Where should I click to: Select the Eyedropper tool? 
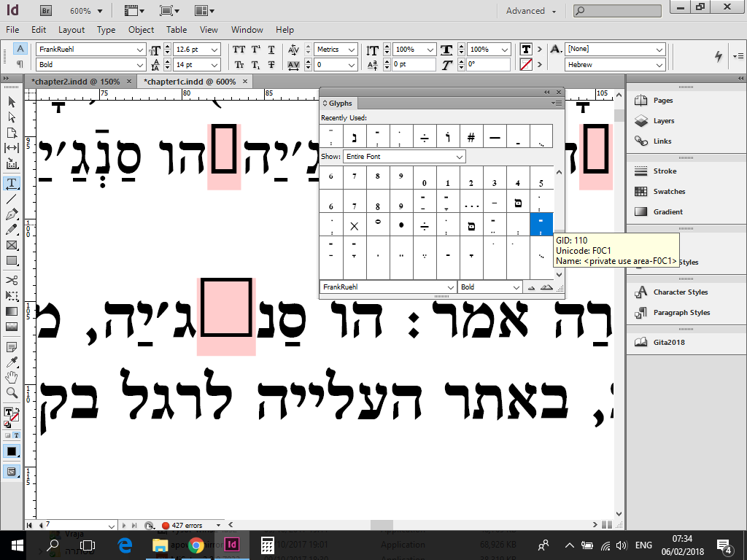click(12, 362)
